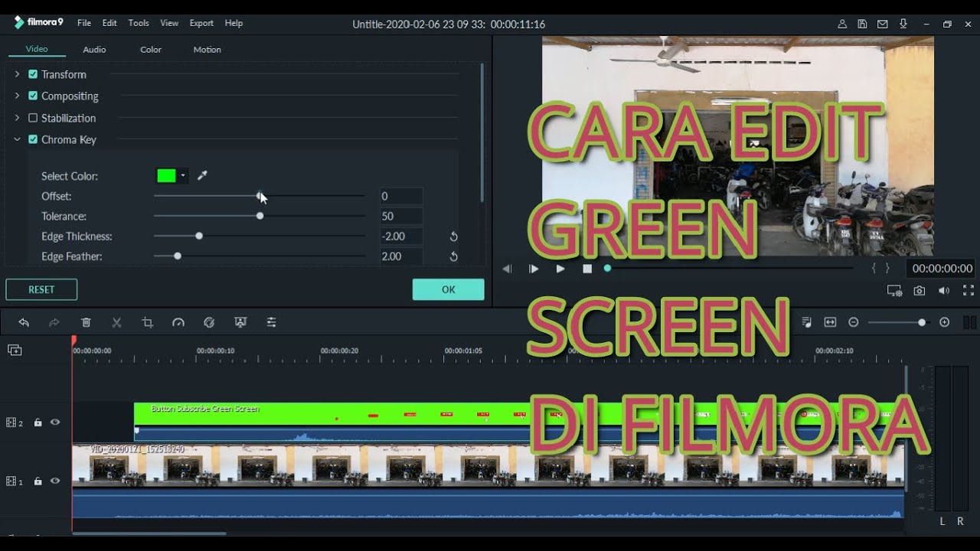Image resolution: width=980 pixels, height=551 pixels.
Task: Toggle the Compositing checkbox
Action: coord(33,96)
